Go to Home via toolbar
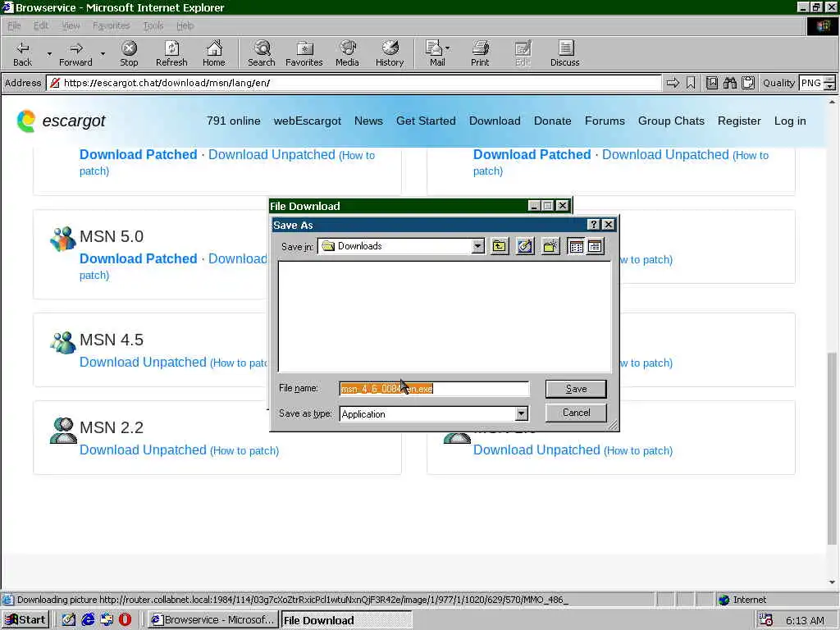The height and width of the screenshot is (630, 840). tap(214, 53)
